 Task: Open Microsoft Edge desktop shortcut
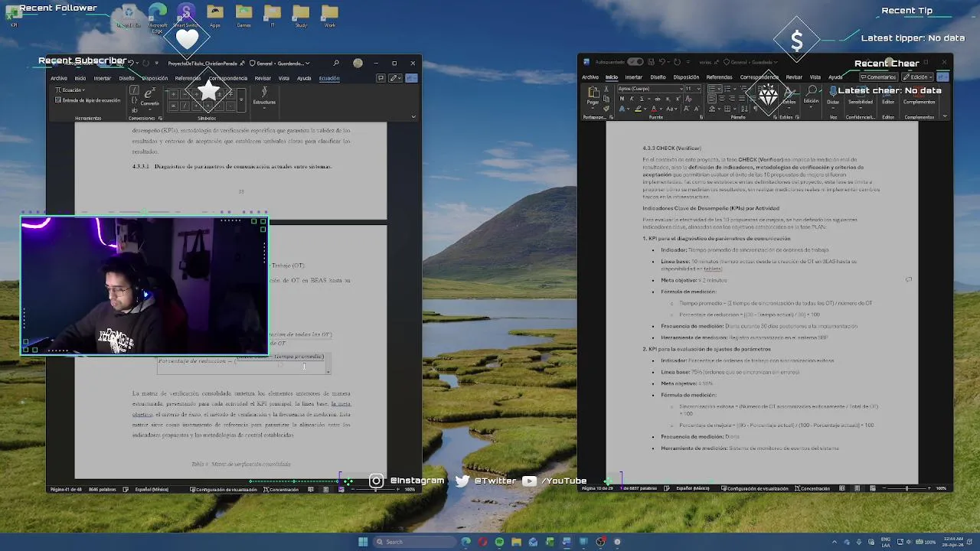point(158,17)
